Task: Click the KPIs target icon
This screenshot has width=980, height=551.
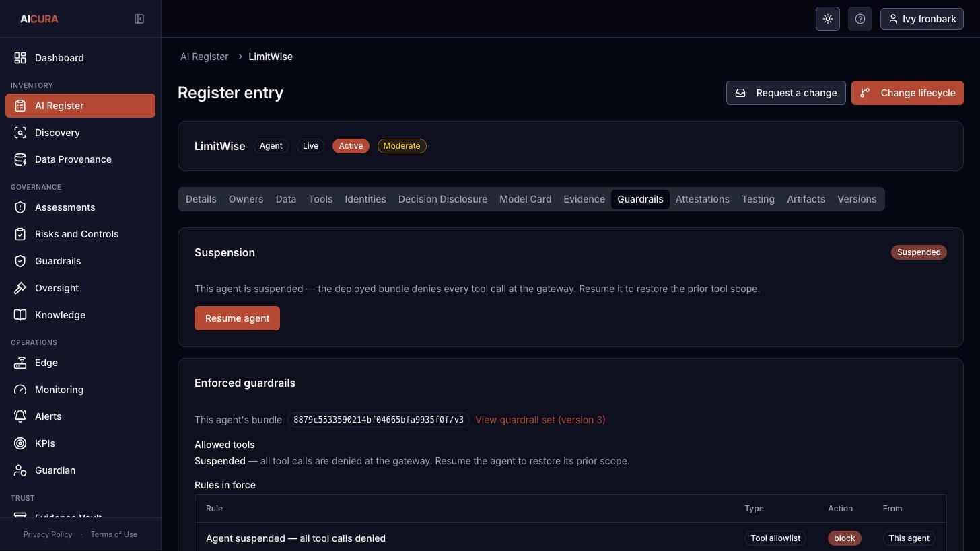Action: 20,443
